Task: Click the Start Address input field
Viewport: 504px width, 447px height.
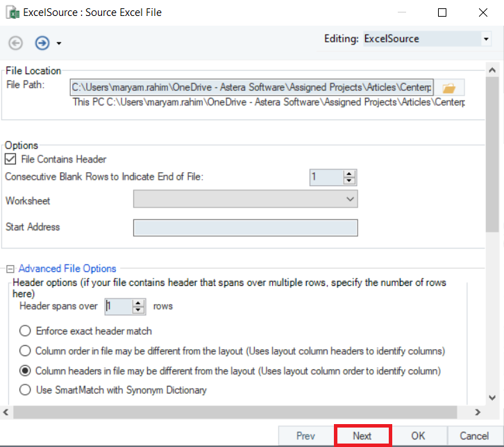Action: (245, 228)
